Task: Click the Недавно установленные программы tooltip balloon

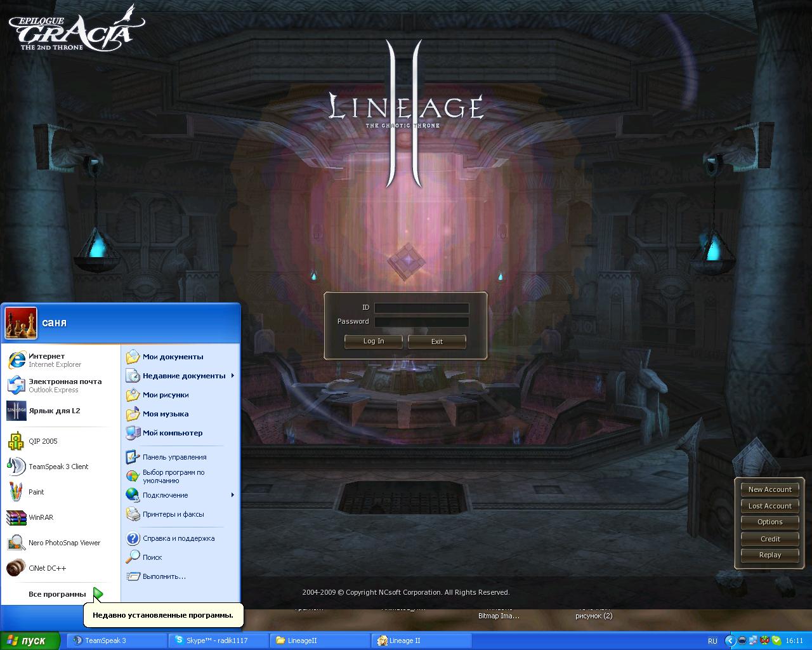Action: tap(163, 615)
